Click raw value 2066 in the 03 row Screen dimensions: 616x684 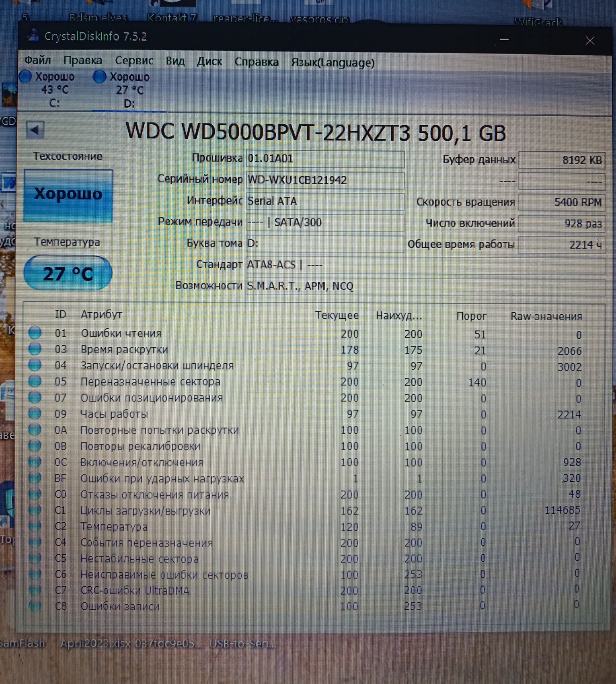[569, 351]
